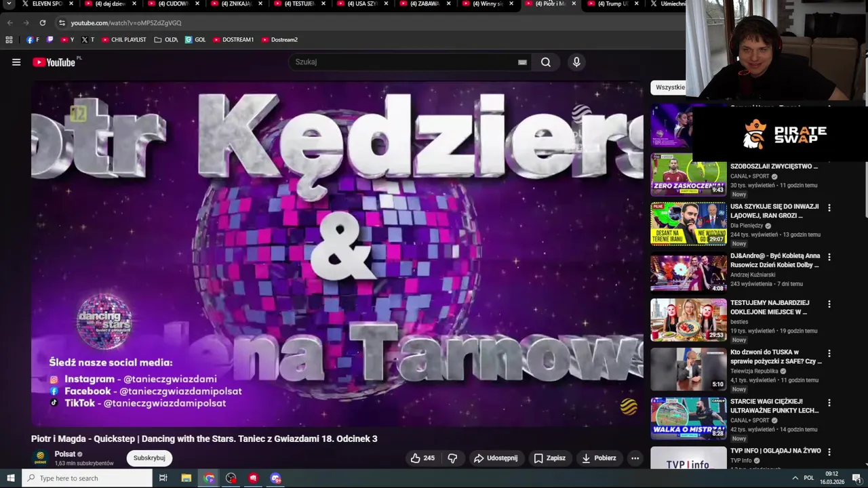This screenshot has height=488, width=868.
Task: Open the OLD bookmarks folder
Action: coord(166,39)
